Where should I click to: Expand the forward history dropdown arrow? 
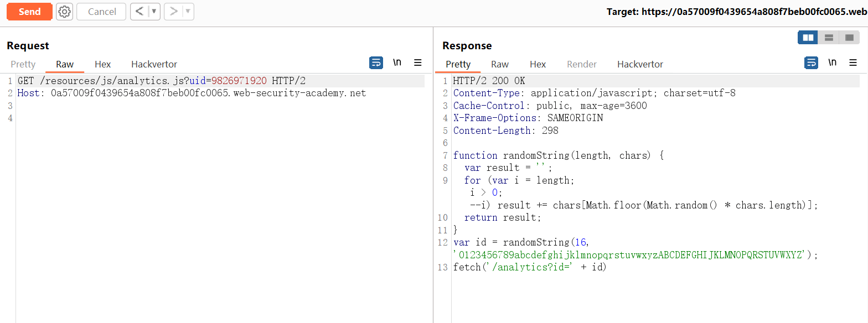click(x=188, y=12)
